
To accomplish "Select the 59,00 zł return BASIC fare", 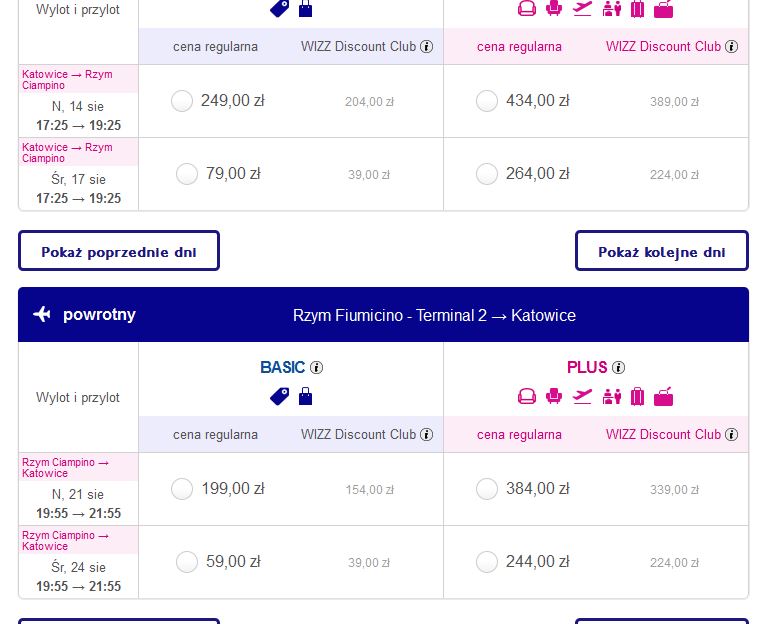I will pos(187,562).
